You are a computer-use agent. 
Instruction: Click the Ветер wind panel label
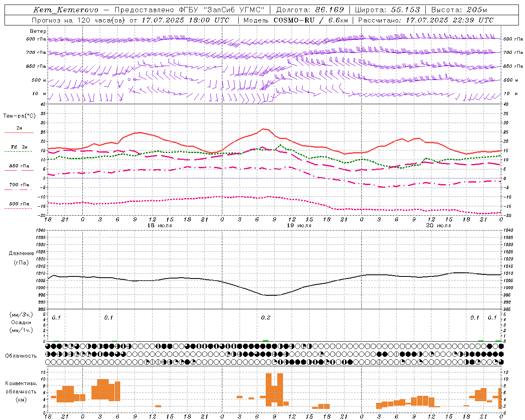tap(38, 31)
